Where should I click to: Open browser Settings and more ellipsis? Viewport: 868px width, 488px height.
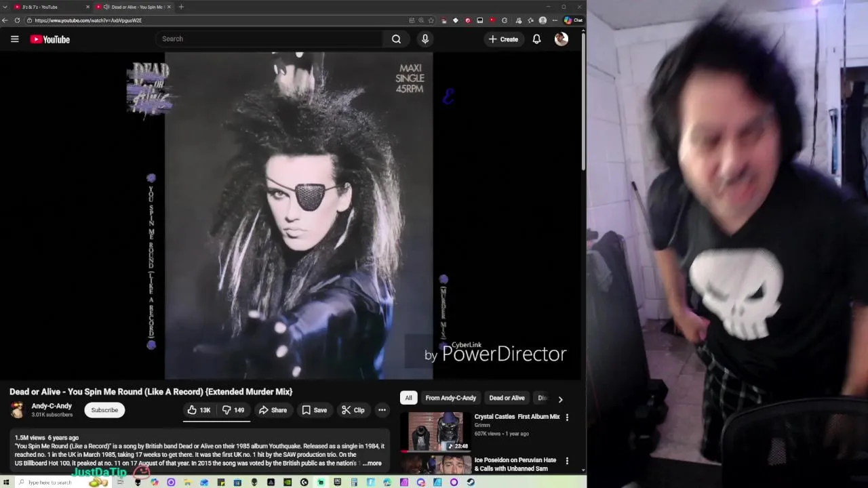tap(555, 20)
